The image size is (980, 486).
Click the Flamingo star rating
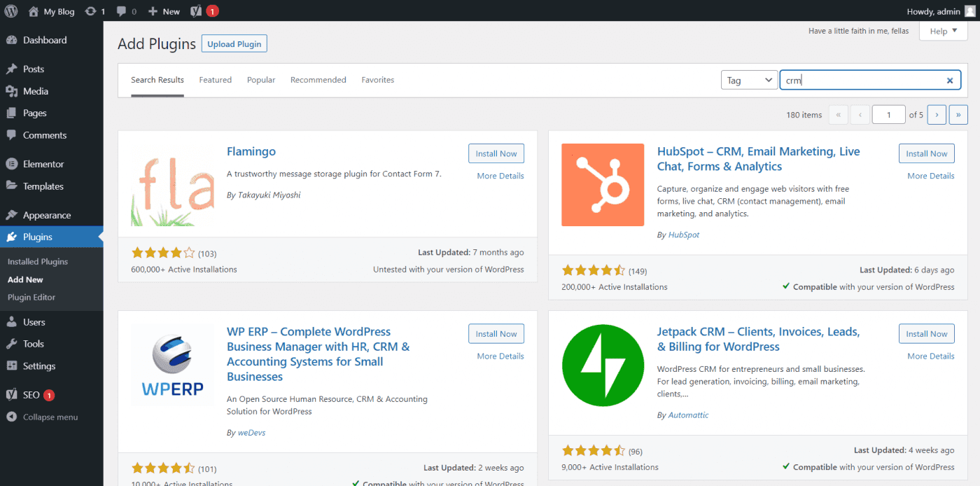[x=163, y=253]
